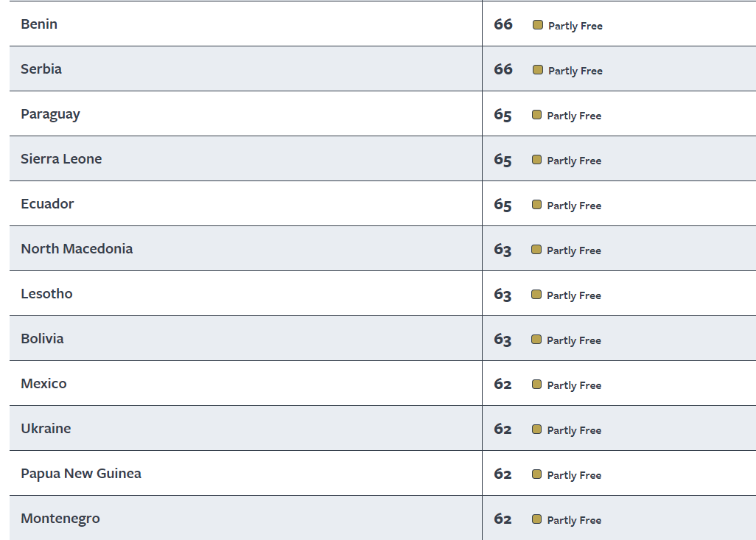The width and height of the screenshot is (756, 540).
Task: Click the Paraguay country name
Action: 50,114
